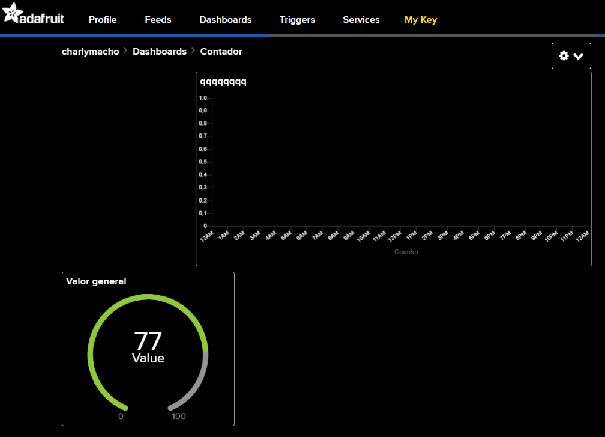Click the chart legend label below the axis
Screen dimensions: 605x437
pyautogui.click(x=405, y=253)
